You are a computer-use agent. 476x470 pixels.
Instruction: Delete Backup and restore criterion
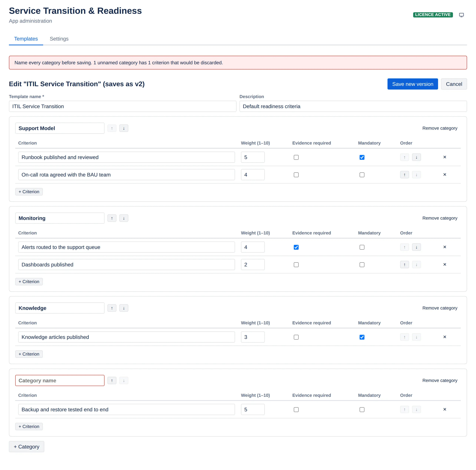(445, 409)
